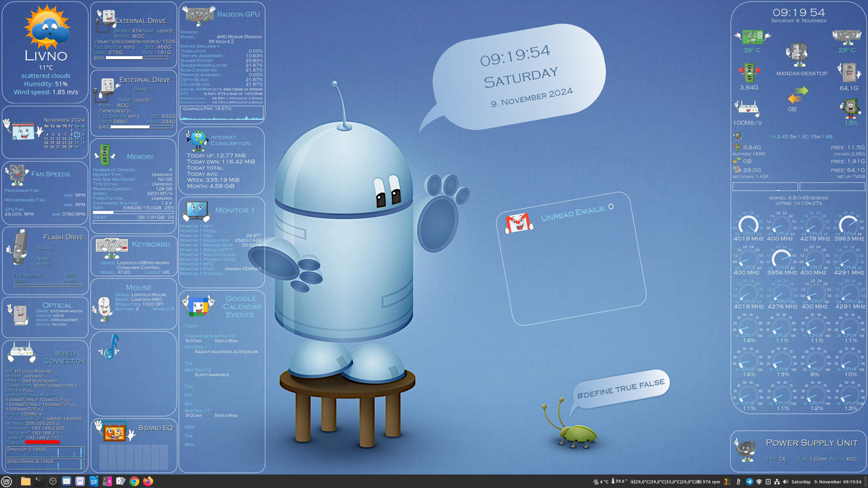
Task: Click the motherboard icon showing 39° C
Action: click(x=752, y=36)
